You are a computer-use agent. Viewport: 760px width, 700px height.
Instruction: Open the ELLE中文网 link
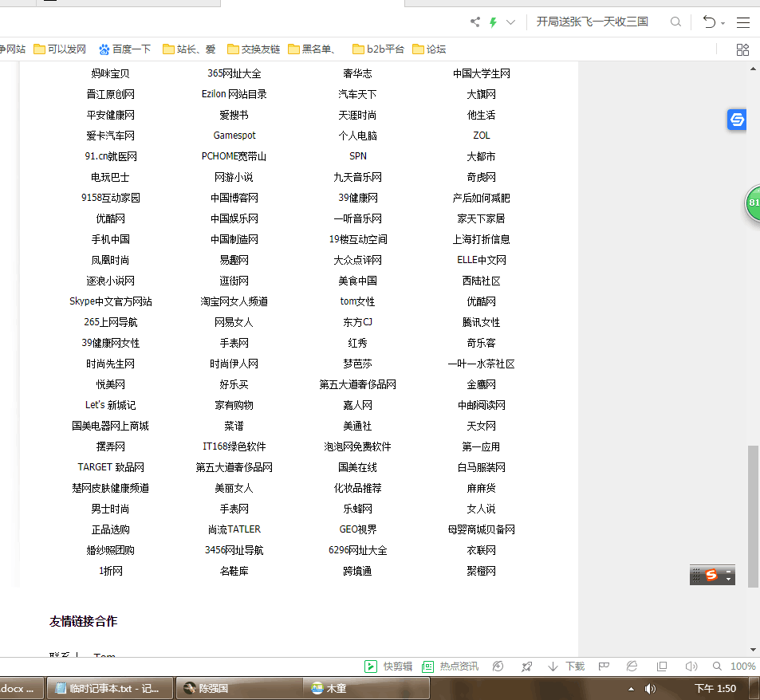[x=482, y=260]
